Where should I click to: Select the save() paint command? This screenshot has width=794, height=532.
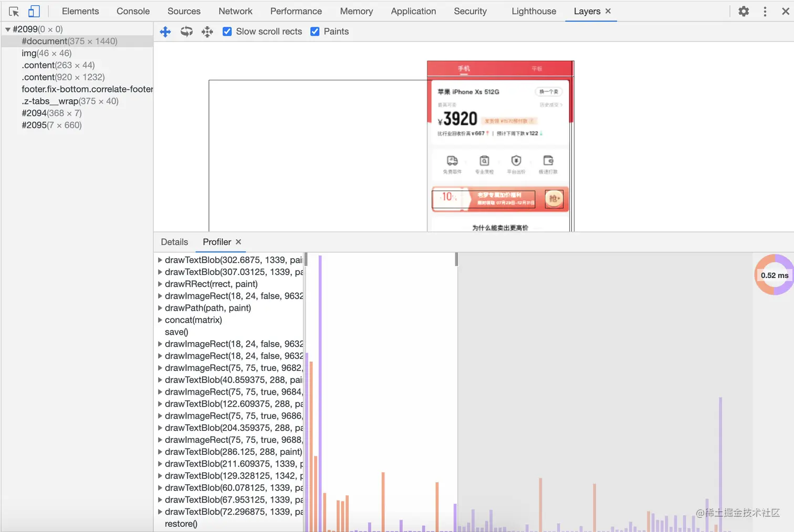coord(176,332)
